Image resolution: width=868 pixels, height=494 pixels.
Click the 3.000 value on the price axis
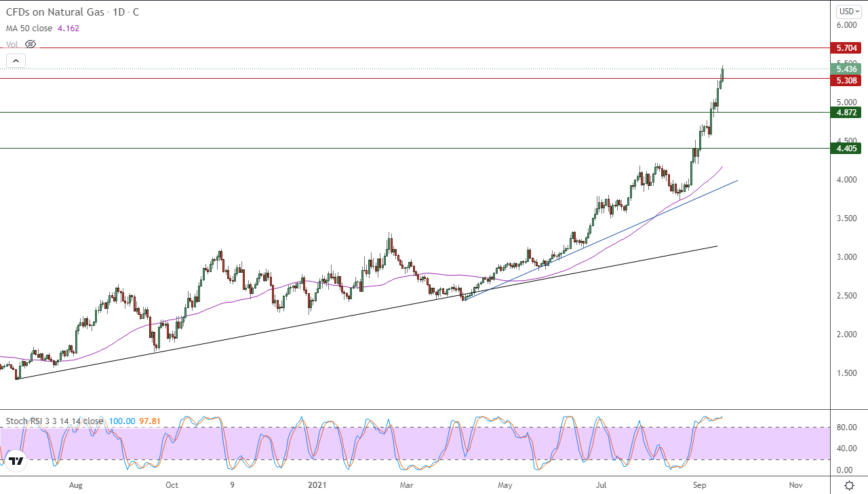[x=847, y=257]
